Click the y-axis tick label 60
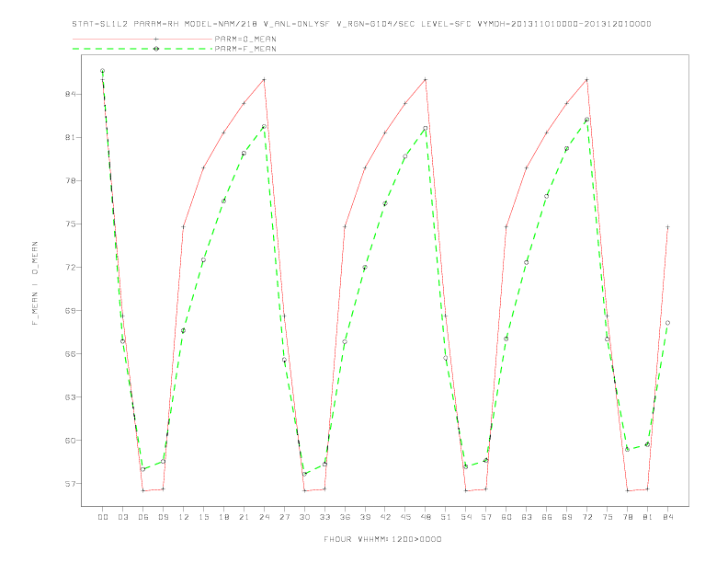Screen dimensions: 728x563 tap(70, 441)
